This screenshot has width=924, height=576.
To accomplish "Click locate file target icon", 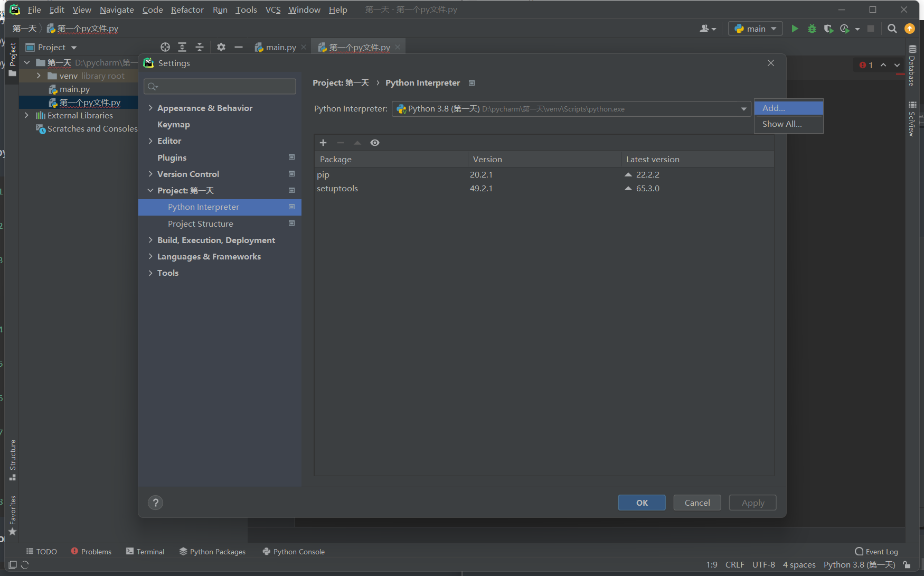I will (x=165, y=47).
